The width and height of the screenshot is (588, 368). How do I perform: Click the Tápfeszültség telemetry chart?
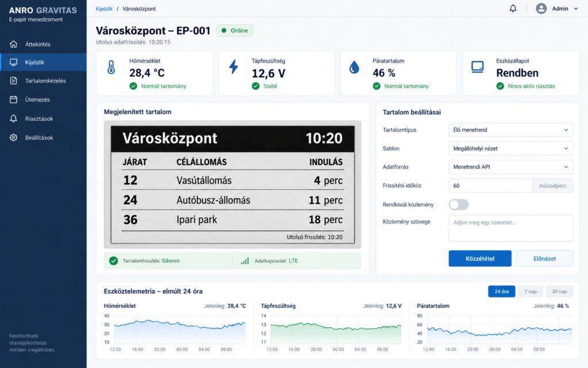click(x=336, y=329)
